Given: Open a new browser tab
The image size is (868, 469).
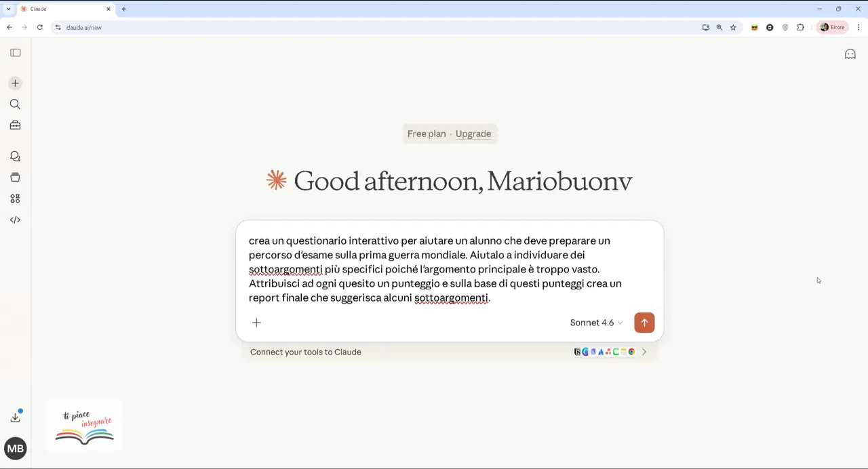Looking at the screenshot, I should tap(123, 9).
